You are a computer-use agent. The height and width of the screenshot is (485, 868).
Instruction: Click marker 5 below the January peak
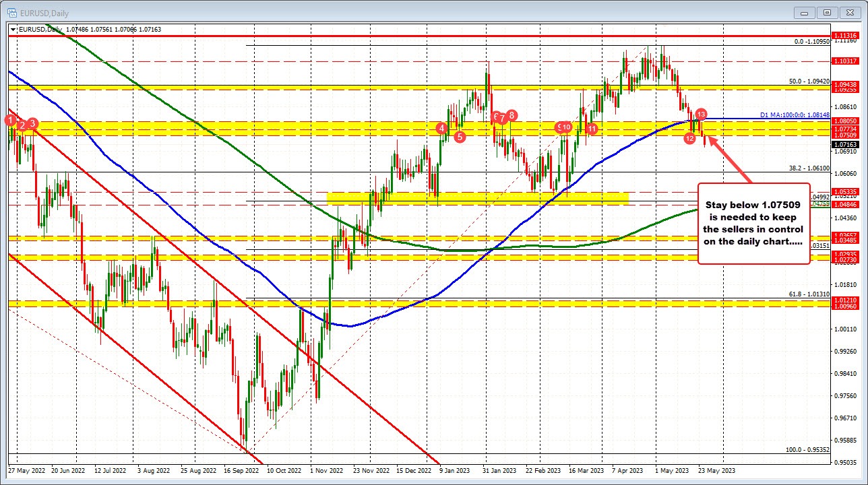tap(460, 137)
